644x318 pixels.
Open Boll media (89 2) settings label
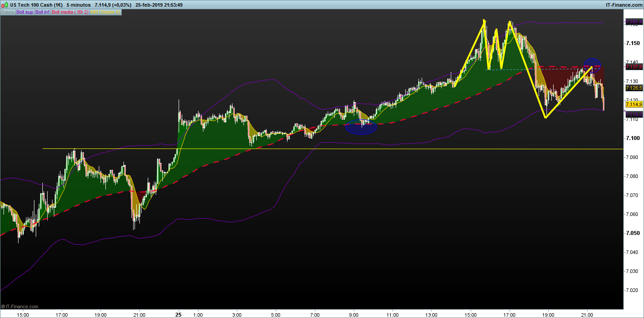click(70, 12)
